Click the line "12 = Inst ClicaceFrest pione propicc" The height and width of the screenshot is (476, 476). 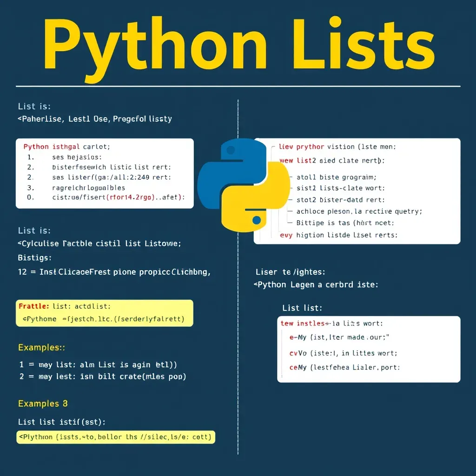(x=114, y=271)
